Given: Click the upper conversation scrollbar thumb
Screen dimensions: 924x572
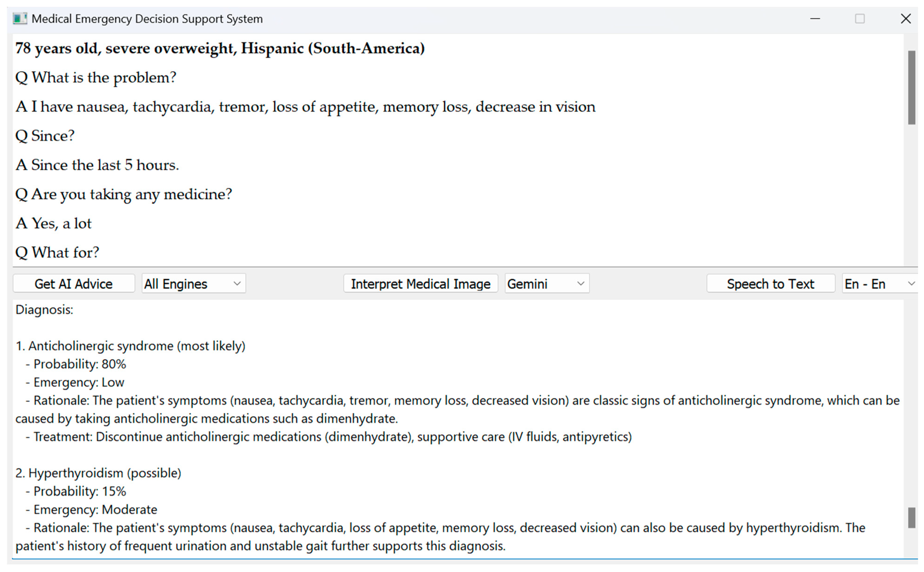Looking at the screenshot, I should click(912, 88).
